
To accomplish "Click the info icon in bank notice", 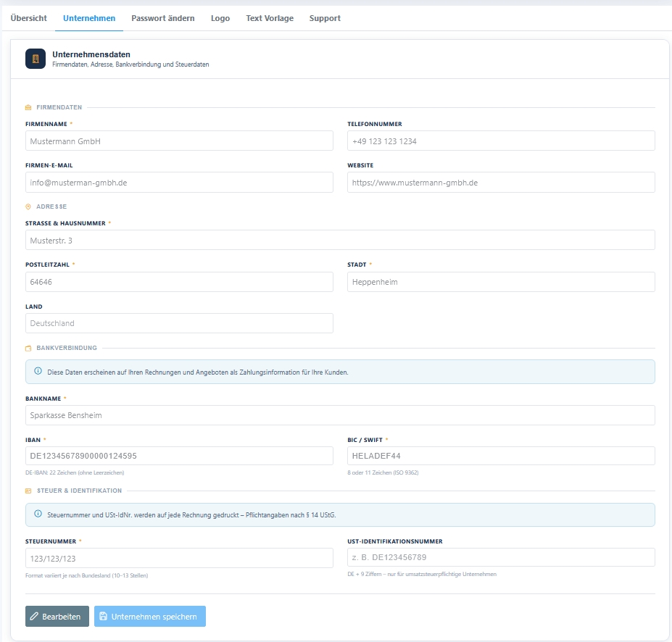I will (38, 371).
